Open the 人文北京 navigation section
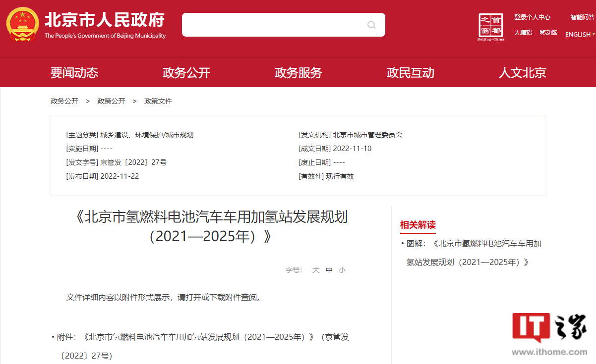The width and height of the screenshot is (596, 364). [x=522, y=72]
